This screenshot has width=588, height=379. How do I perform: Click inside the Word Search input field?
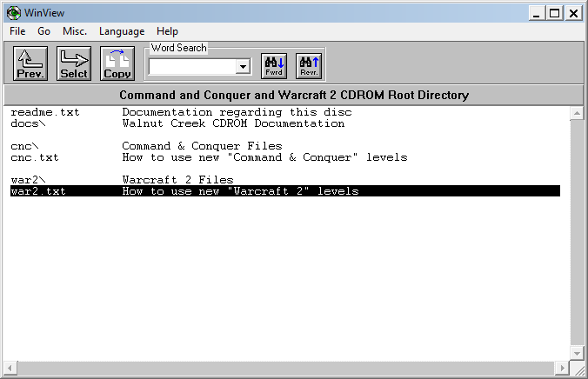[x=192, y=67]
